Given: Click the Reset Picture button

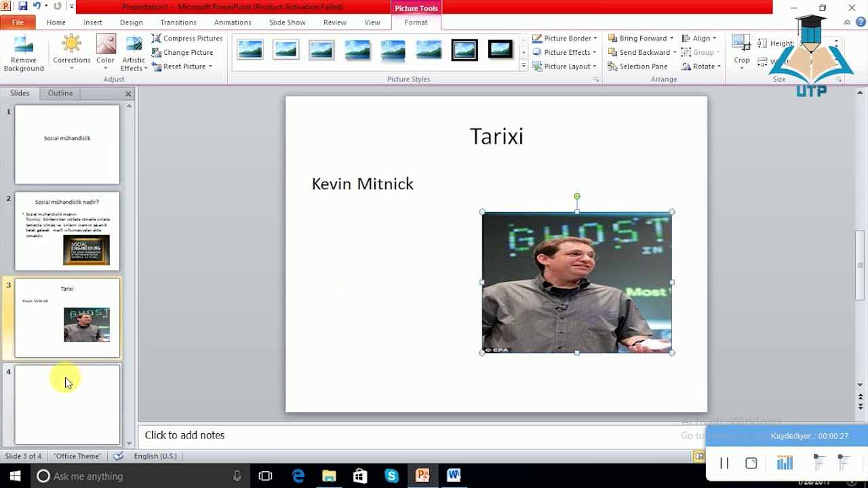Looking at the screenshot, I should pos(178,66).
